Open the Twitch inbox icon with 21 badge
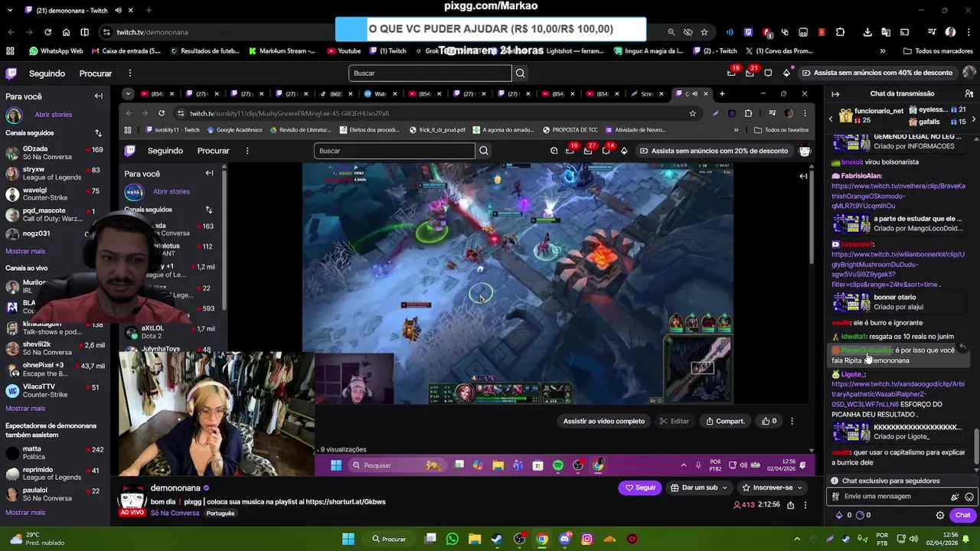This screenshot has width=980, height=551. pos(750,73)
